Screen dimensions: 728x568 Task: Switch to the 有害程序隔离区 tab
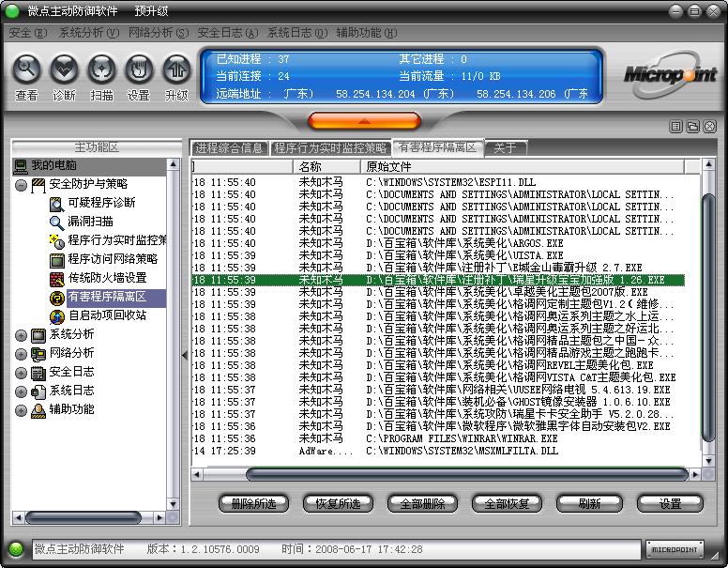(x=438, y=147)
